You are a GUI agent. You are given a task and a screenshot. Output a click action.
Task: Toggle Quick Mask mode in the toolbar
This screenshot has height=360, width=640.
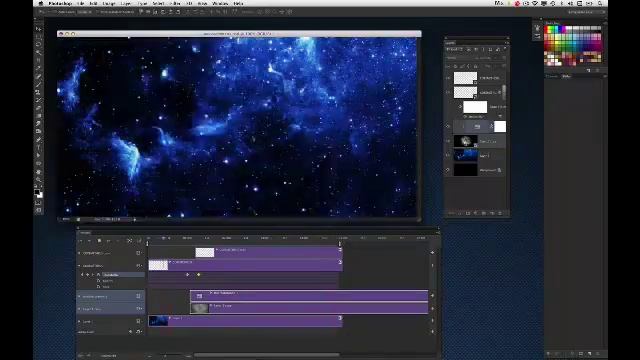[39, 203]
